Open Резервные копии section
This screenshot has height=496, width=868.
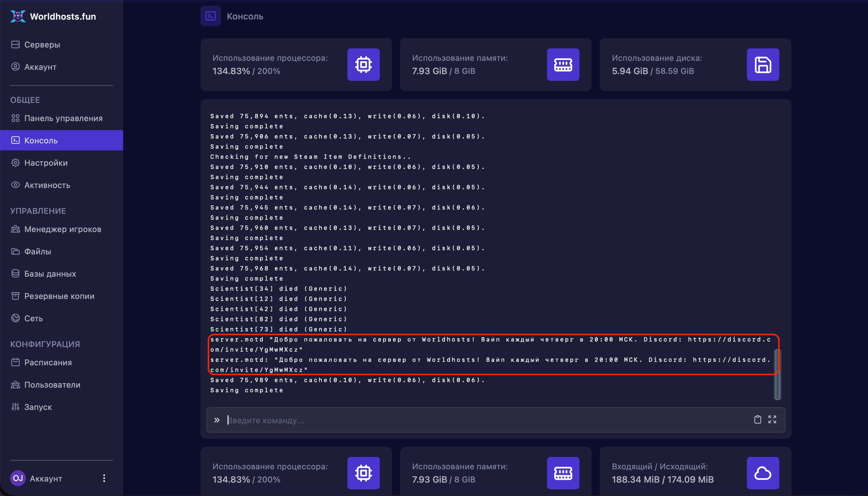point(61,296)
